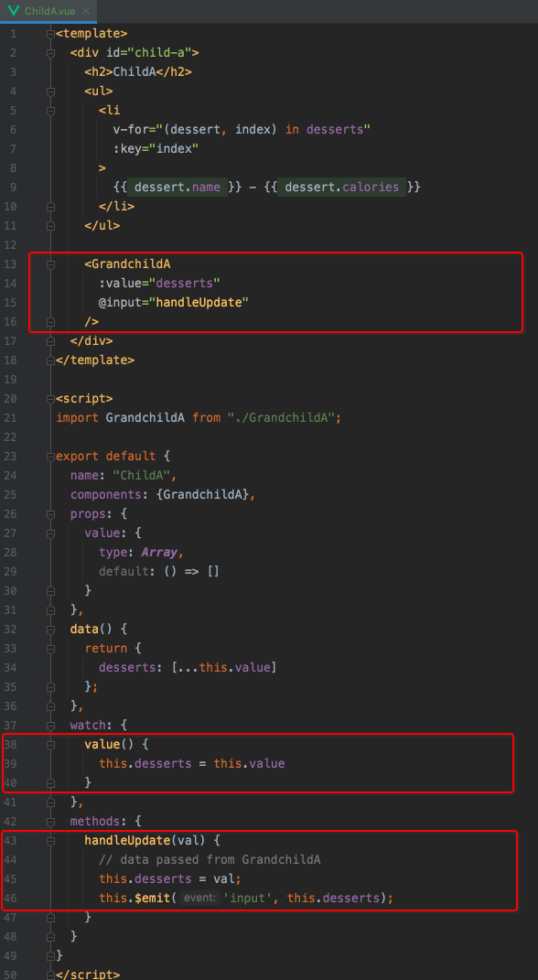
Task: Click the dessert.name interpolation
Action: click(178, 187)
